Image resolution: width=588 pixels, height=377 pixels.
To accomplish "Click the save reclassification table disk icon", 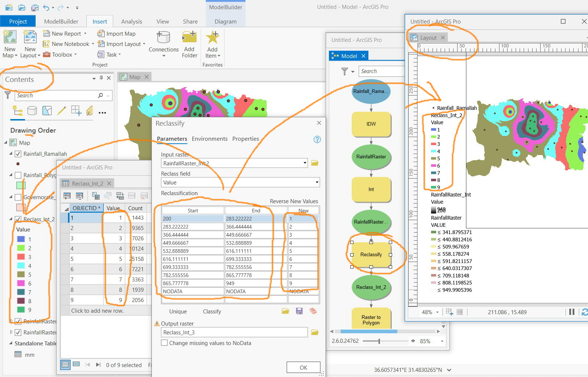I will pyautogui.click(x=300, y=311).
